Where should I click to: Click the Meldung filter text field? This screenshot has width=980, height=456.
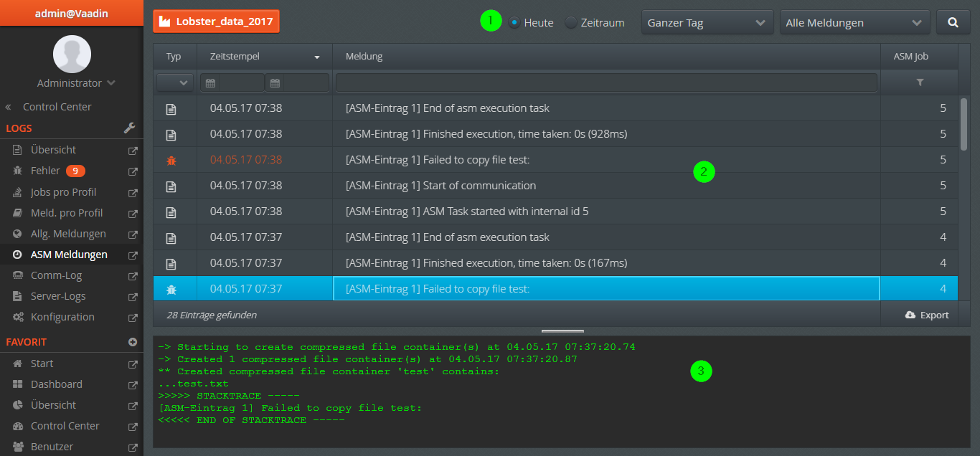[x=606, y=82]
